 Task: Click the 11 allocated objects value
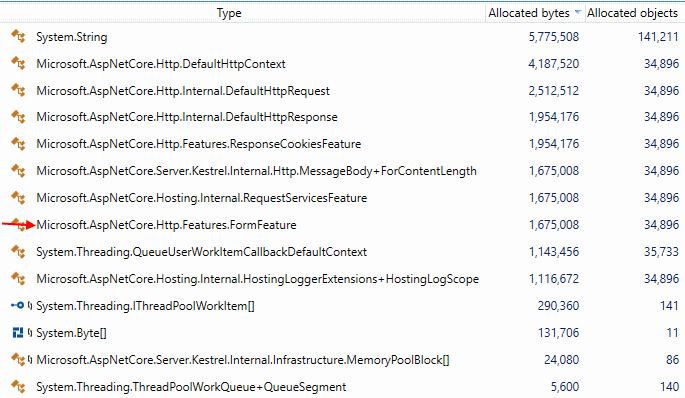pos(672,333)
